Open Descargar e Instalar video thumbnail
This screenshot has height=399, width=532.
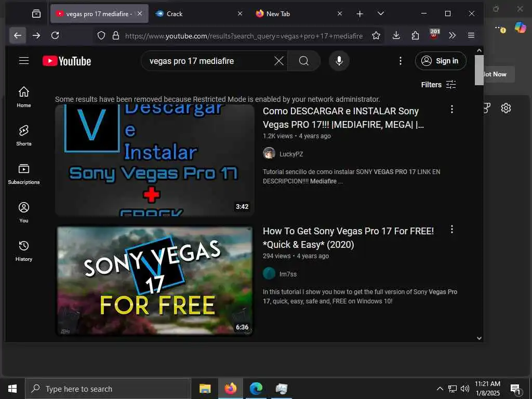click(155, 160)
